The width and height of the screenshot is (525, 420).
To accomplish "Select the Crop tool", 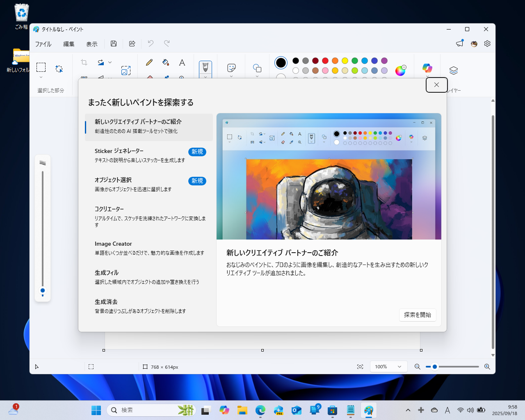I will point(84,62).
